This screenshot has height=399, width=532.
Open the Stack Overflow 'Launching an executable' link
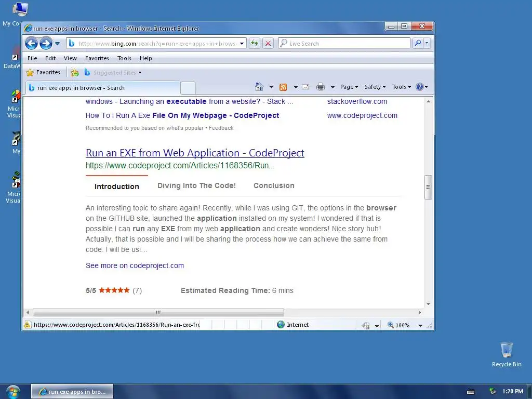tap(189, 101)
